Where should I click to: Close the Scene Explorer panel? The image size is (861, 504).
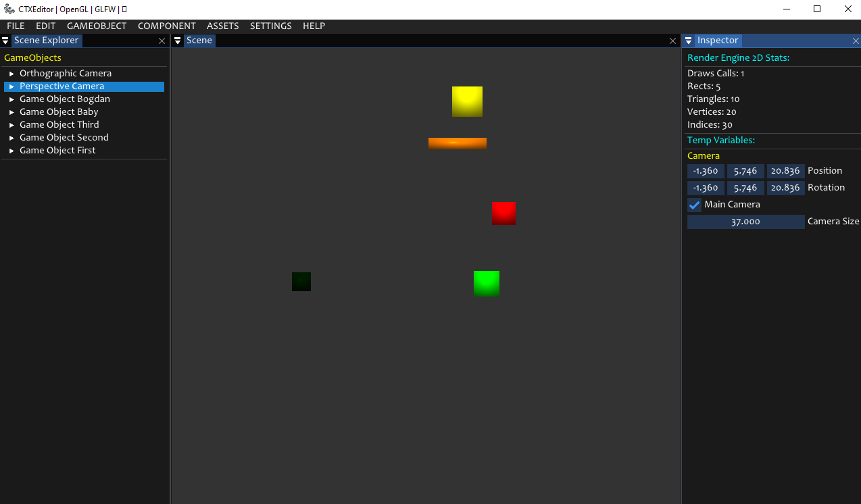click(162, 41)
